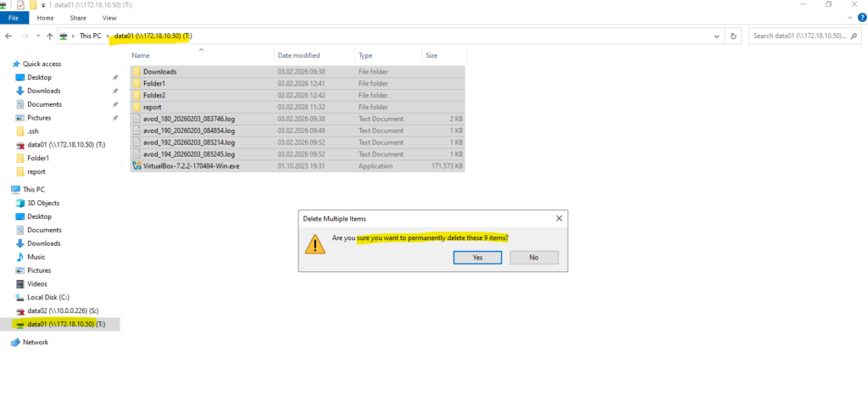Click the warning icon in delete dialog
Viewport: 868px width, 413px height.
[x=315, y=244]
